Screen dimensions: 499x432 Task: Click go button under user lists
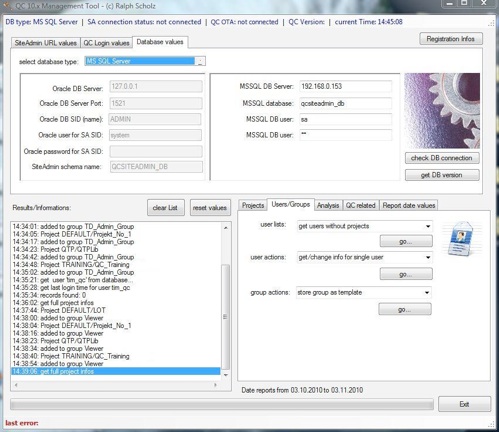(406, 241)
